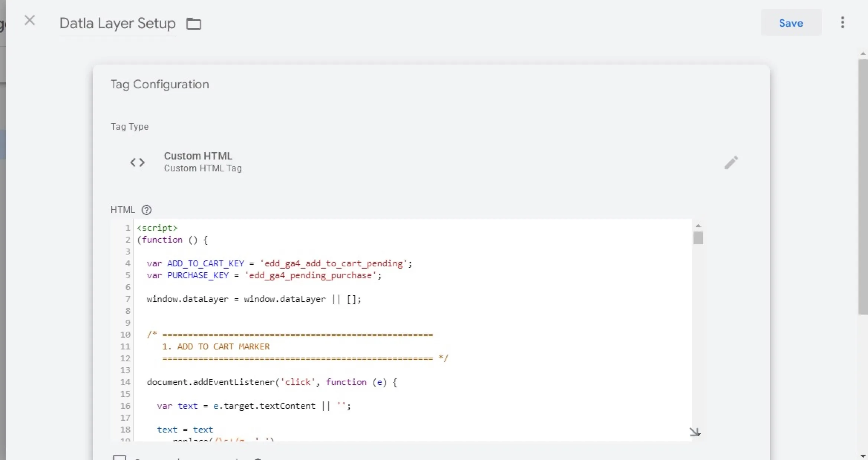868x460 pixels.
Task: Save the tag configuration
Action: [791, 23]
